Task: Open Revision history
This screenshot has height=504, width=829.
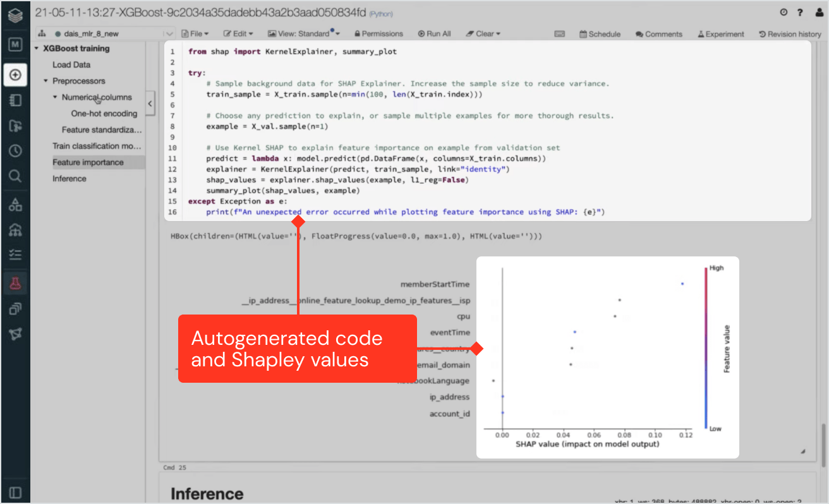Action: (790, 34)
